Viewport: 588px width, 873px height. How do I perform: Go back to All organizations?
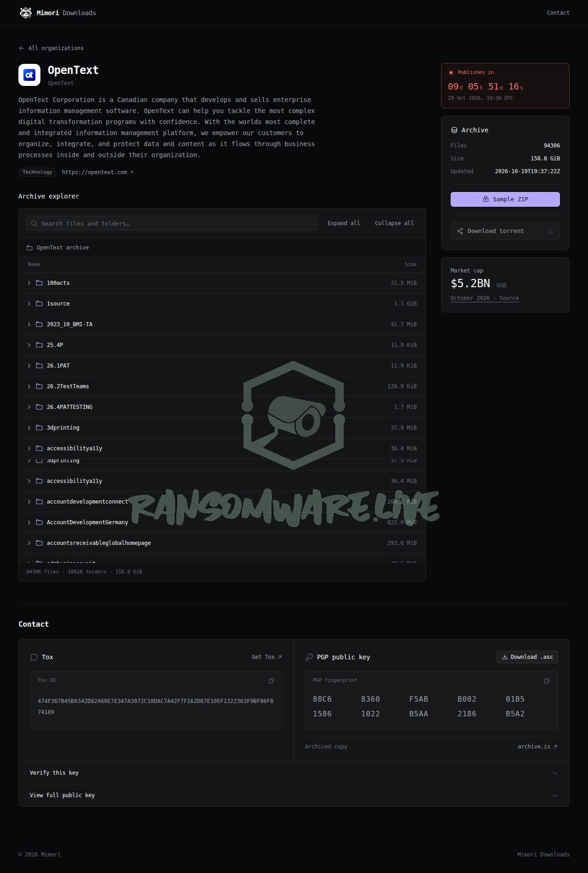(x=51, y=48)
